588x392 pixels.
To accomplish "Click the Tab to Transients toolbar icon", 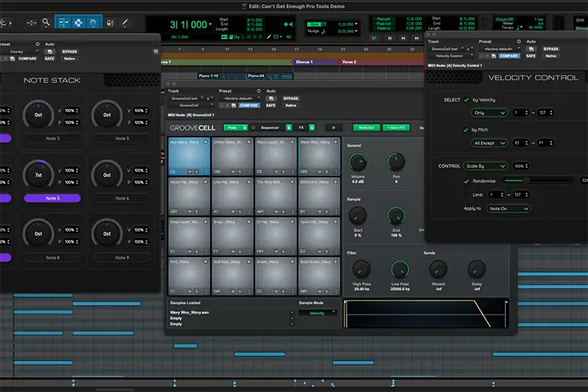I will (x=31, y=23).
